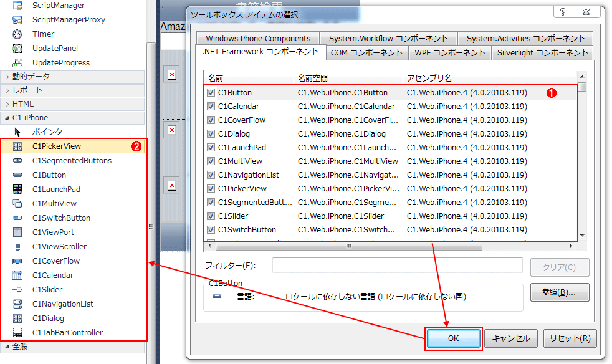Switch to the COM コンポーネント tab

[367, 53]
